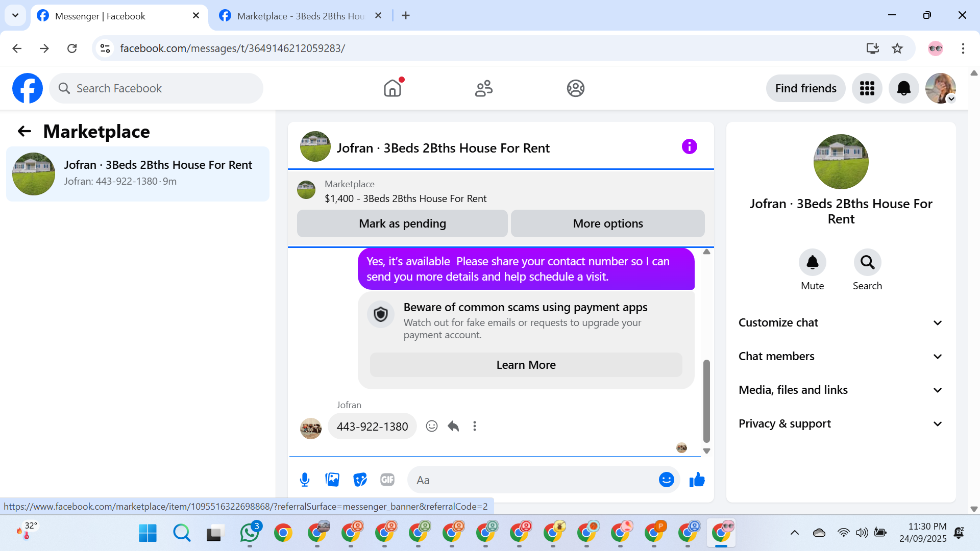Open the Chrome tab search dropdown
The height and width of the screenshot is (551, 980).
pos(15,15)
